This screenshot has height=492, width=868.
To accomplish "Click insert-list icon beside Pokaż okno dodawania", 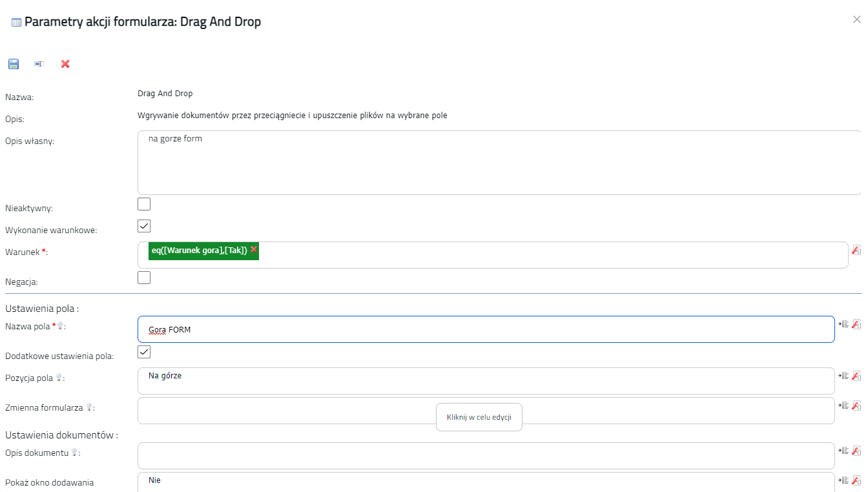I will (843, 480).
